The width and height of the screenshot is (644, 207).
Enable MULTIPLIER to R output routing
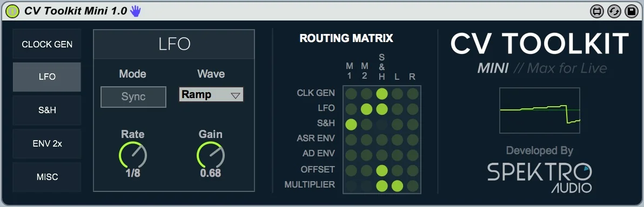413,185
